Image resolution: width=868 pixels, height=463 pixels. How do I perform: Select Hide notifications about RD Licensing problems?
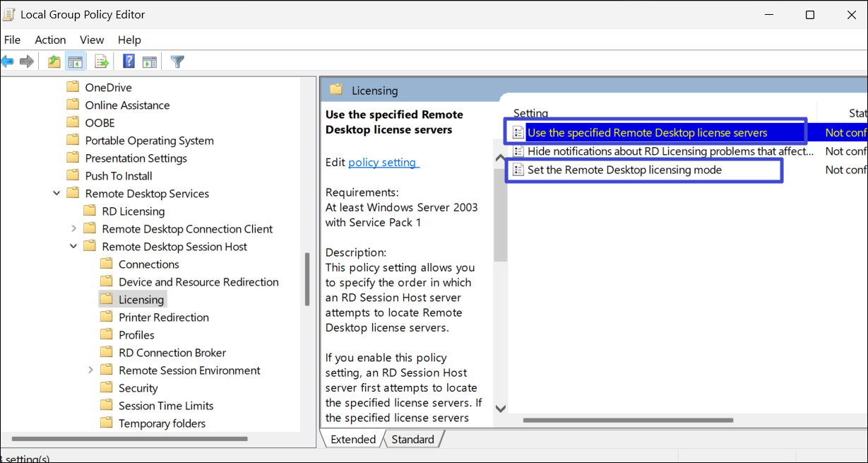(670, 151)
